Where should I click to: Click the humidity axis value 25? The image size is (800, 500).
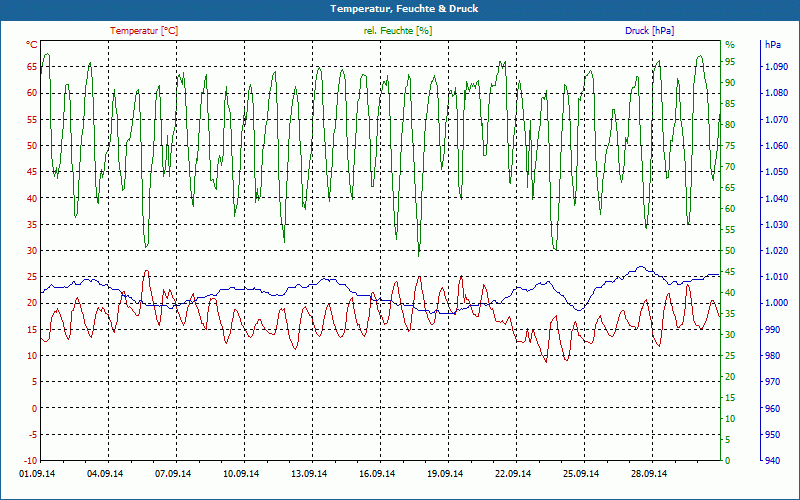(731, 356)
